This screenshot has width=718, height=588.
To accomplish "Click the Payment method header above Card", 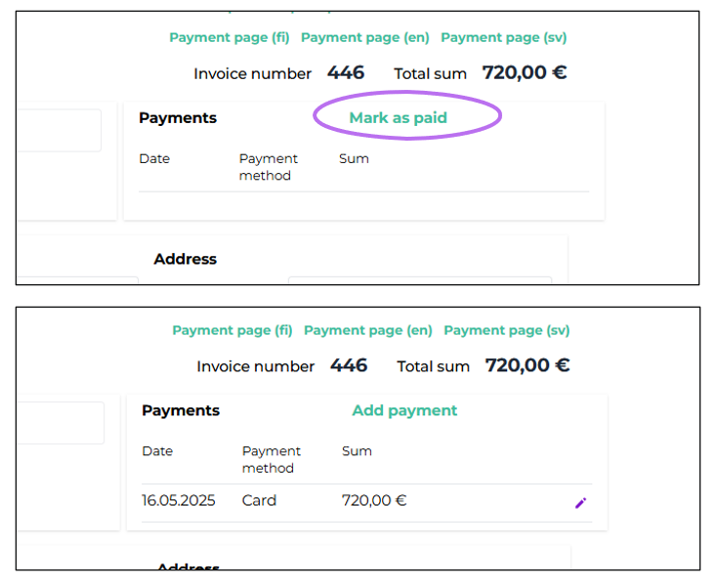I will [x=270, y=459].
